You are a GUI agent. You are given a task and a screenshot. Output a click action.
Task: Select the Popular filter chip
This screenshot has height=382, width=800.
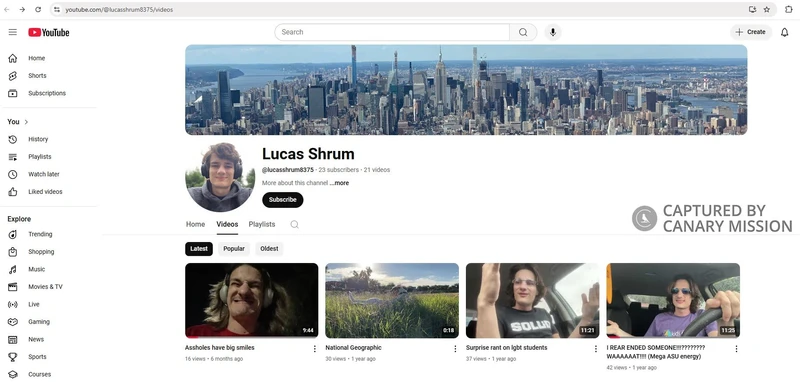pyautogui.click(x=234, y=249)
